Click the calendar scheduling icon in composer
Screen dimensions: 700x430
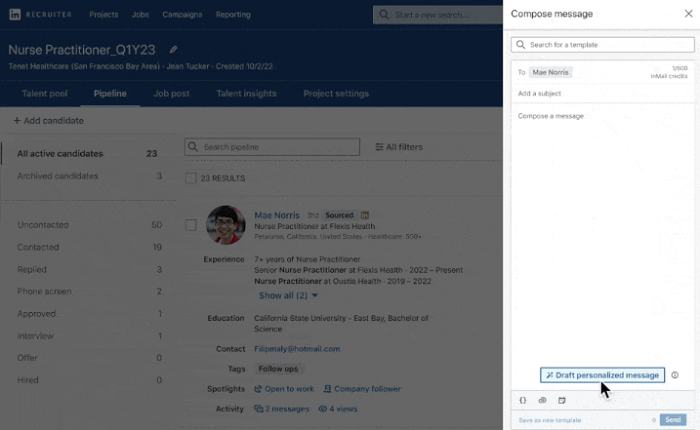(562, 400)
